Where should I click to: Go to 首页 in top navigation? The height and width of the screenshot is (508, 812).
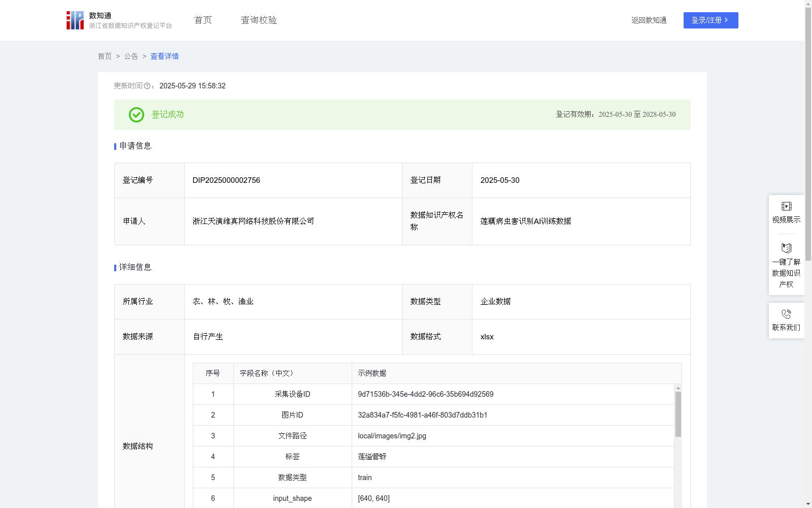coord(203,20)
